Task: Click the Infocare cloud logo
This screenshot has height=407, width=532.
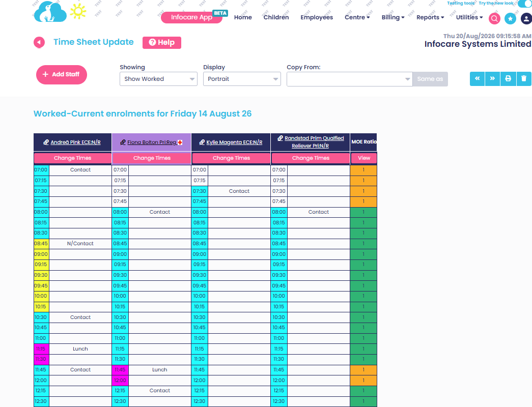Action: [50, 12]
